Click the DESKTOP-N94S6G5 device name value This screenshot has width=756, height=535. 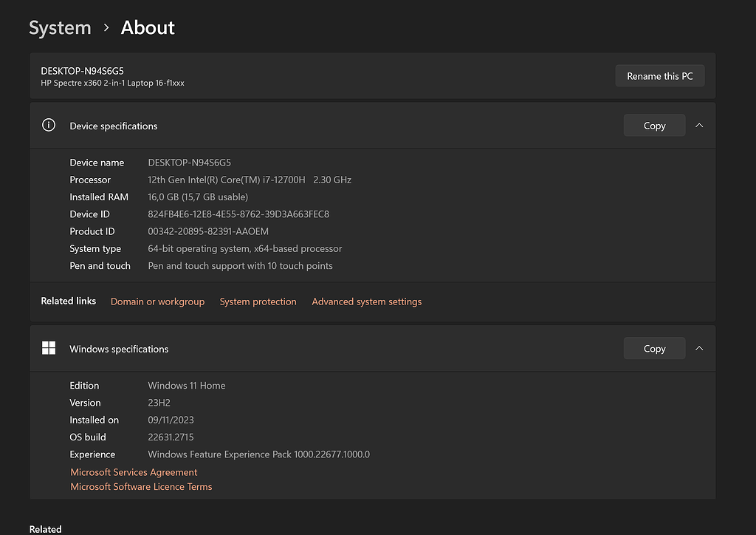tap(190, 163)
